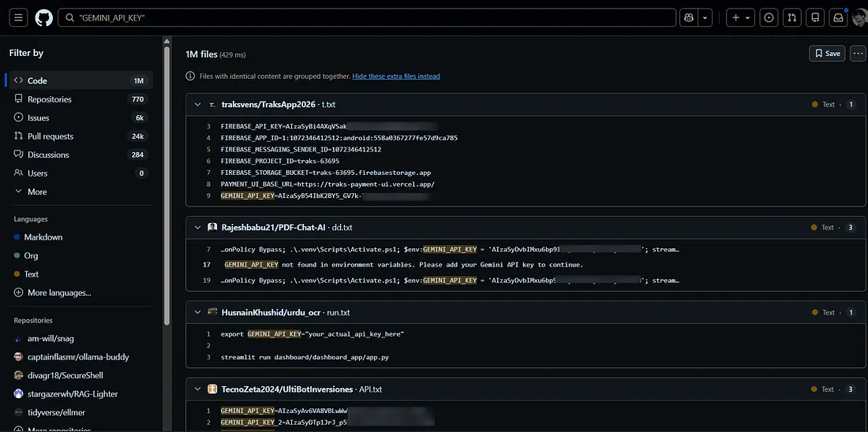Click the captainflasmr/ollama-buddy avatar icon
868x432 pixels.
19,357
